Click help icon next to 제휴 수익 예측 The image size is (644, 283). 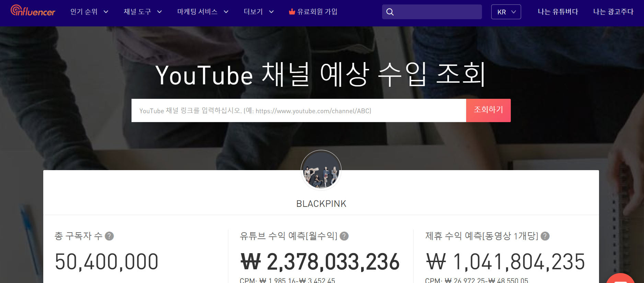545,236
